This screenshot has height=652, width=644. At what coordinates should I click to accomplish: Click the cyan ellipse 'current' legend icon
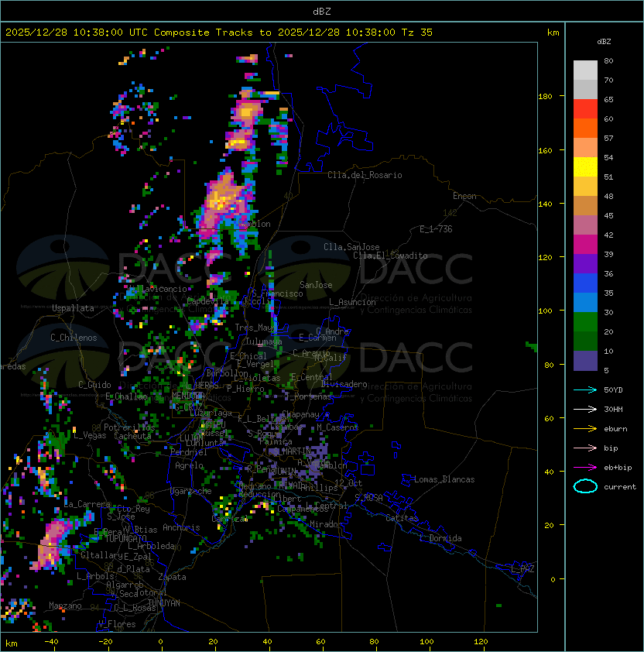(585, 486)
